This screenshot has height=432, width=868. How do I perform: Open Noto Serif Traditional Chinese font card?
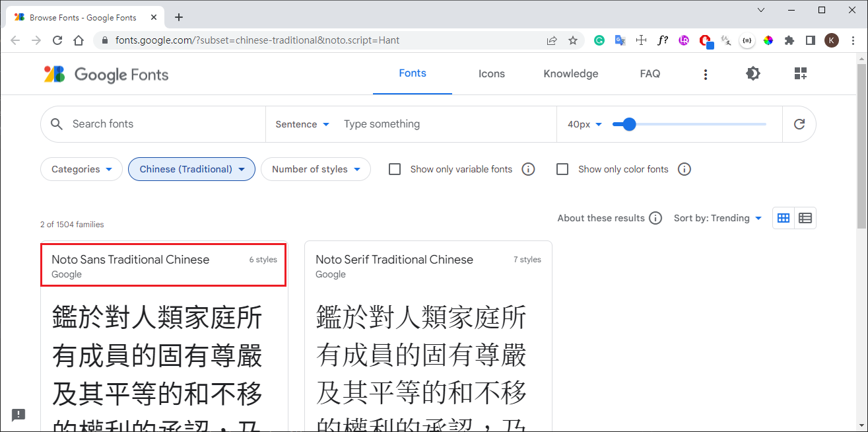click(394, 260)
